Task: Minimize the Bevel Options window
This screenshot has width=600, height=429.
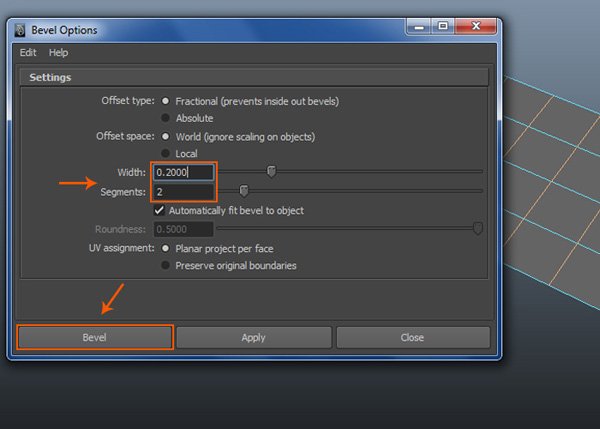Action: click(416, 29)
